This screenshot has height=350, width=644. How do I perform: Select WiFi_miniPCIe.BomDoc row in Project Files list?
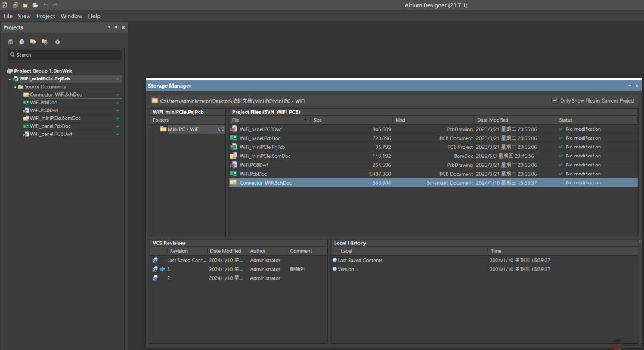coord(265,156)
